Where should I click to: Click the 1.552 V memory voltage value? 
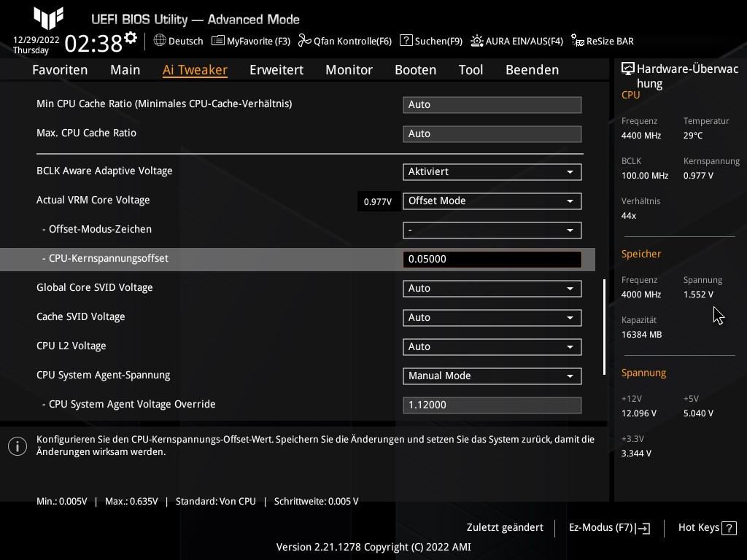[x=698, y=295]
